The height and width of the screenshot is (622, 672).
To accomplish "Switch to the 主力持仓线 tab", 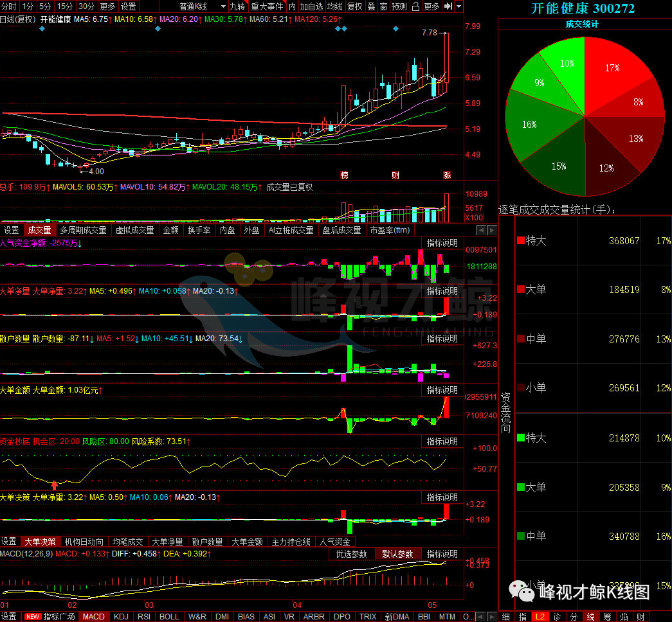I will click(x=291, y=542).
